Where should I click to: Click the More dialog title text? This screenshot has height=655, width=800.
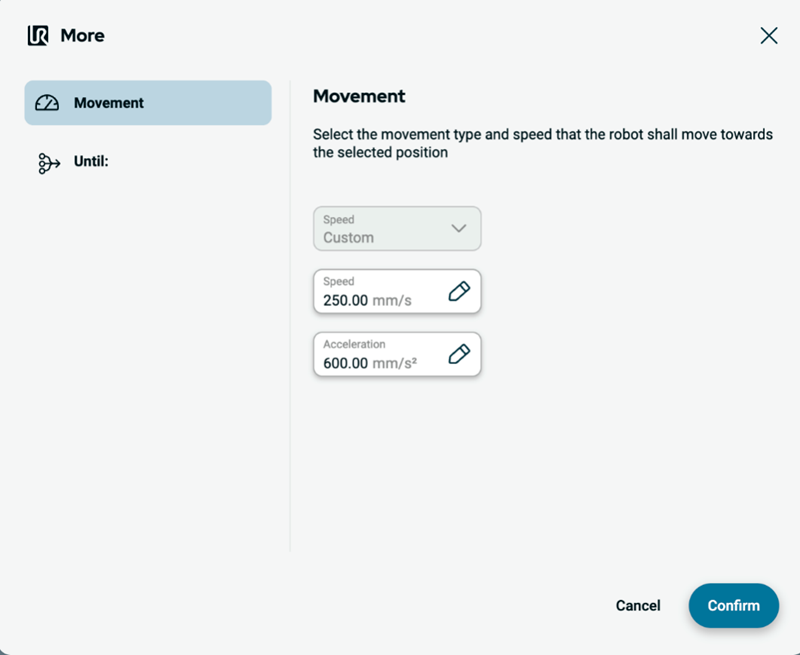click(x=82, y=36)
